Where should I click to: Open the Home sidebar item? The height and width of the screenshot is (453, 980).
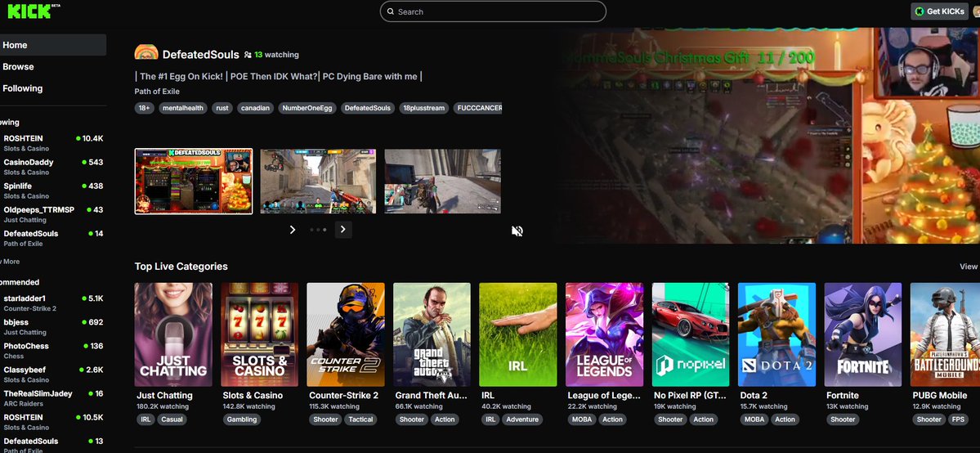[52, 45]
